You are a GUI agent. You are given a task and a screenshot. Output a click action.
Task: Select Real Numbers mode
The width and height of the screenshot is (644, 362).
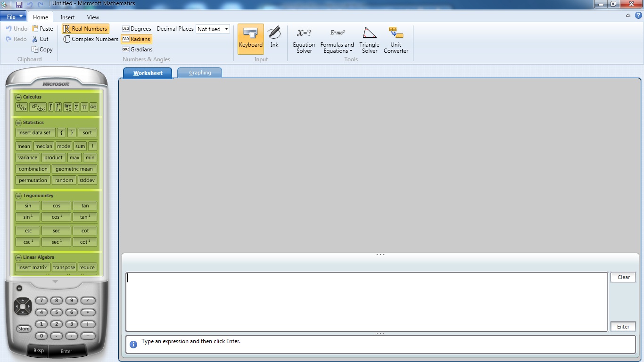(x=85, y=29)
